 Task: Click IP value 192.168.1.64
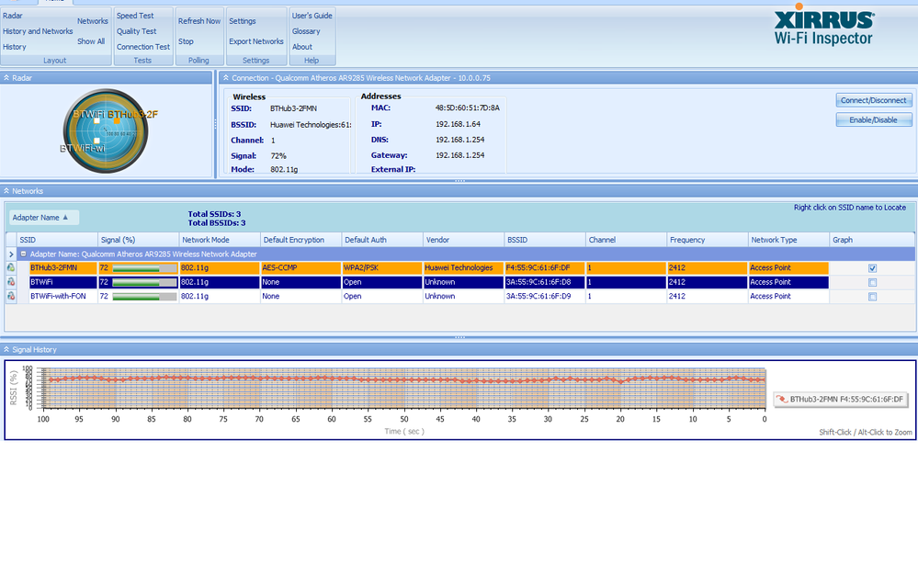tap(458, 124)
